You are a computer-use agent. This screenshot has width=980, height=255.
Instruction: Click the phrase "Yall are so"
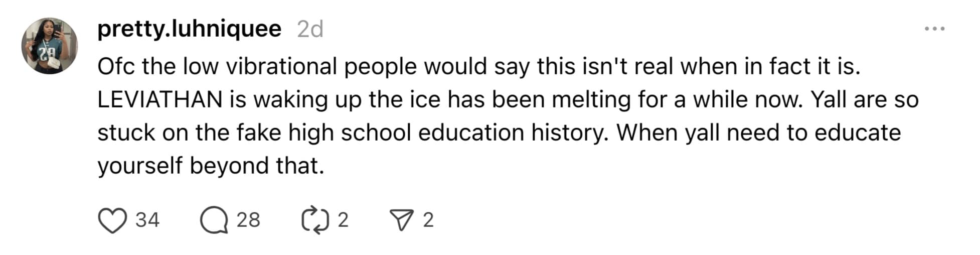coord(865,99)
